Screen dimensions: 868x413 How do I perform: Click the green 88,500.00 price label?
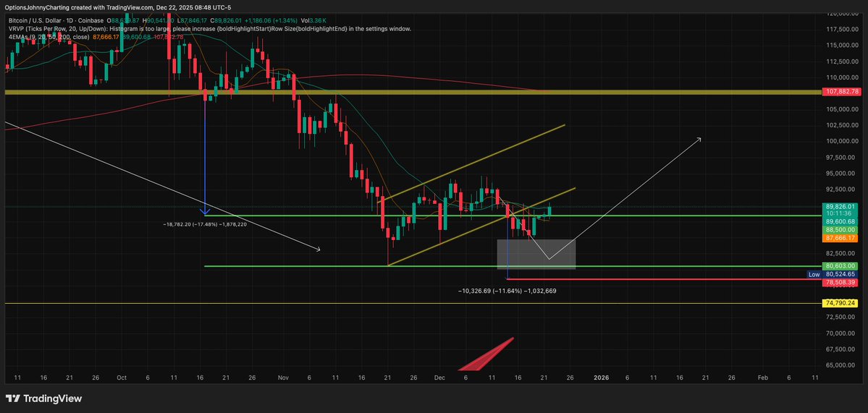(x=840, y=229)
